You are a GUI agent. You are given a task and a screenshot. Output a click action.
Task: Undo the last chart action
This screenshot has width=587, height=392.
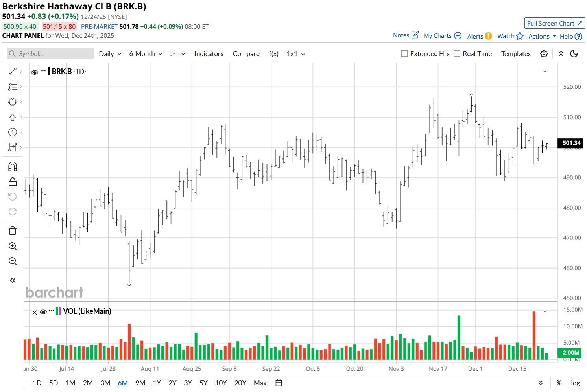[12, 197]
